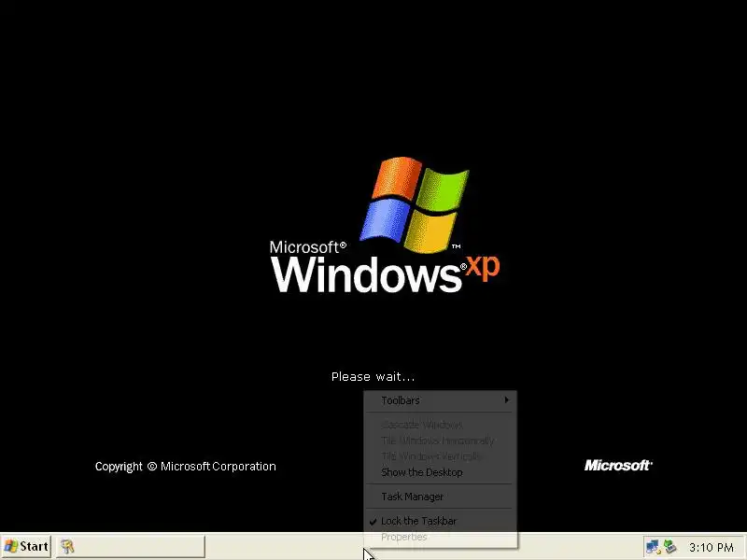The width and height of the screenshot is (747, 560).
Task: Click the second network connection tray icon
Action: click(669, 547)
